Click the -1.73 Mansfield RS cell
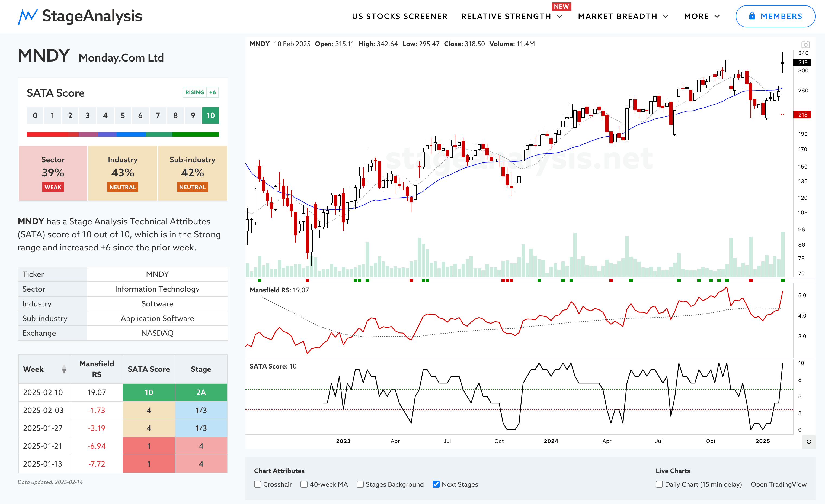The width and height of the screenshot is (825, 504). tap(97, 410)
